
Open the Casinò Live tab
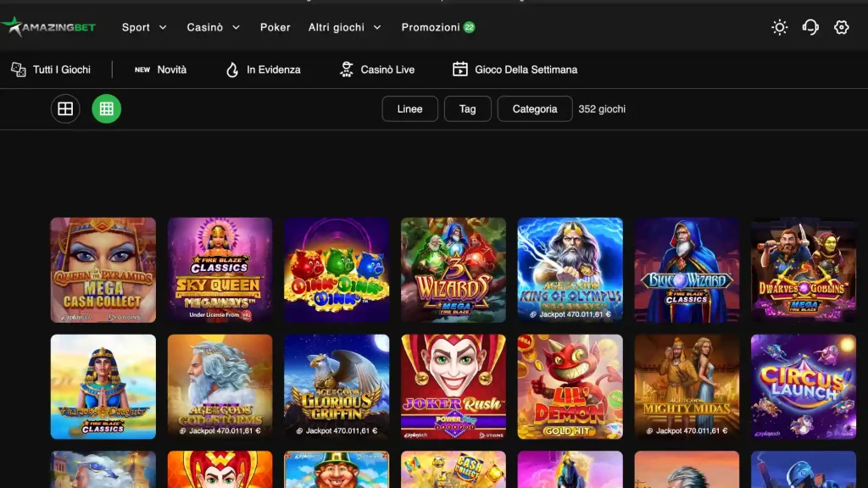pyautogui.click(x=377, y=69)
